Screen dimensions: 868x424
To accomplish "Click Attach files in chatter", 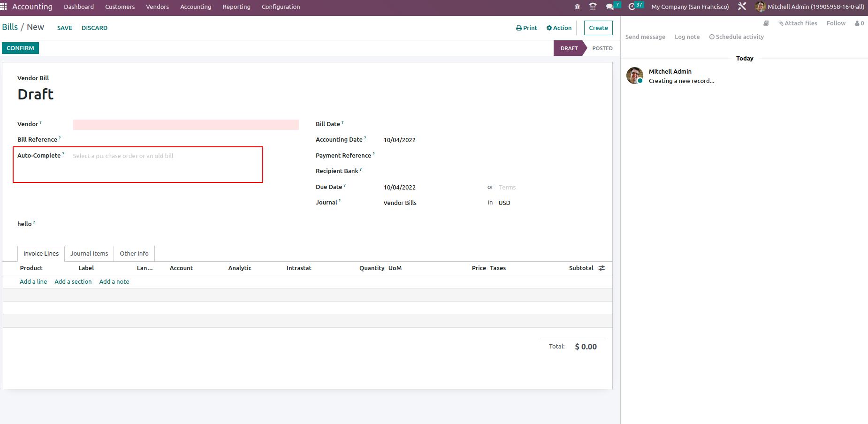I will pos(798,23).
